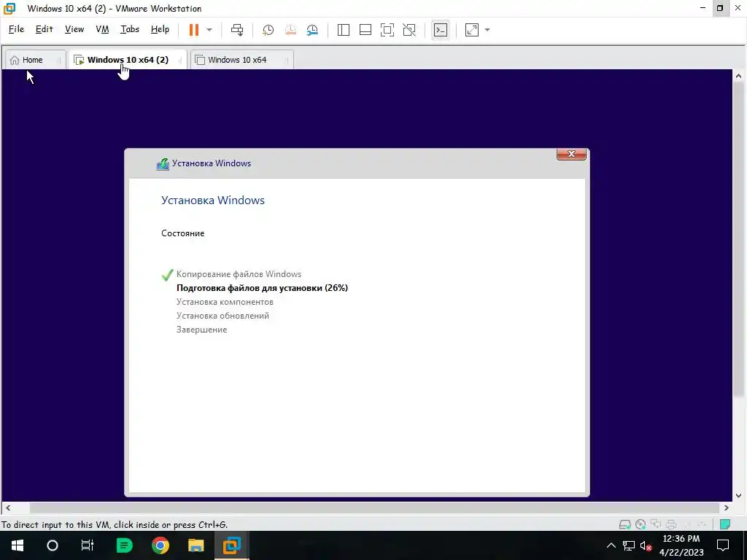Click the right arrow of horizontal scrollbar
747x560 pixels.
(726, 507)
